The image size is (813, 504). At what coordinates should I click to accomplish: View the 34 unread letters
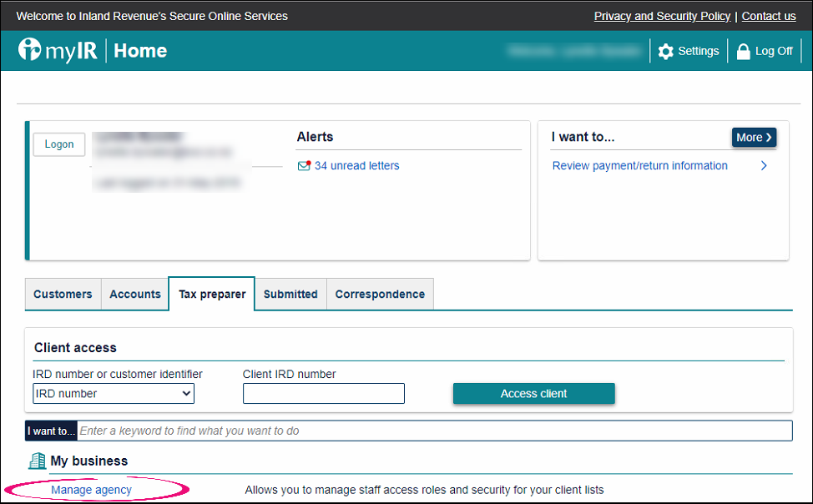(x=356, y=165)
